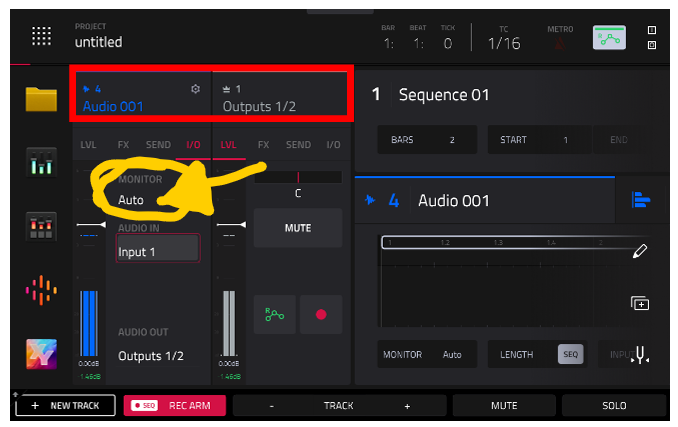Click the TRACK plus button
Viewport: 678px width, 427px height.
(x=407, y=406)
